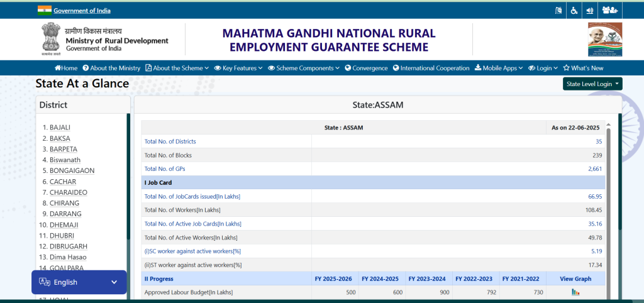
Task: Open DHUBRI district
Action: point(63,235)
